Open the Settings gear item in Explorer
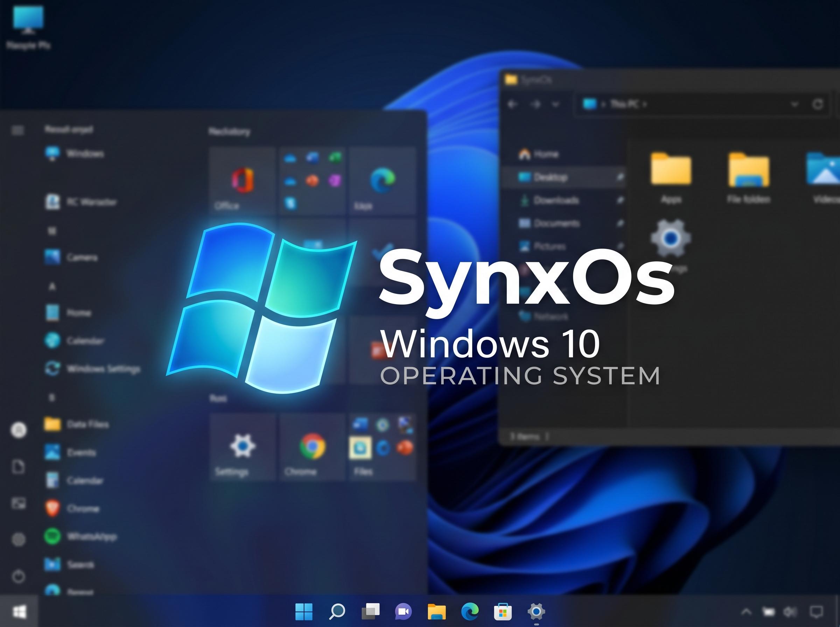Screen dimensions: 840x627 671,239
